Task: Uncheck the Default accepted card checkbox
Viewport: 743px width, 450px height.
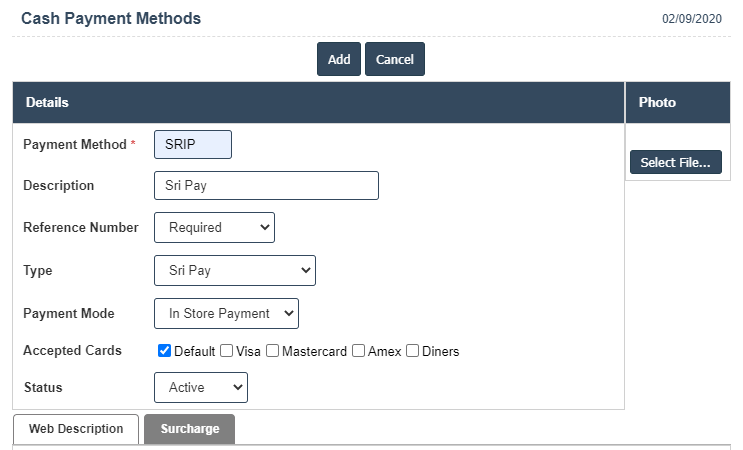Action: click(x=165, y=351)
